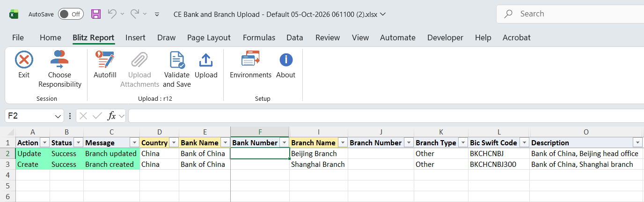644x202 pixels.
Task: Open the Branch Type filter dropdown
Action: point(463,142)
